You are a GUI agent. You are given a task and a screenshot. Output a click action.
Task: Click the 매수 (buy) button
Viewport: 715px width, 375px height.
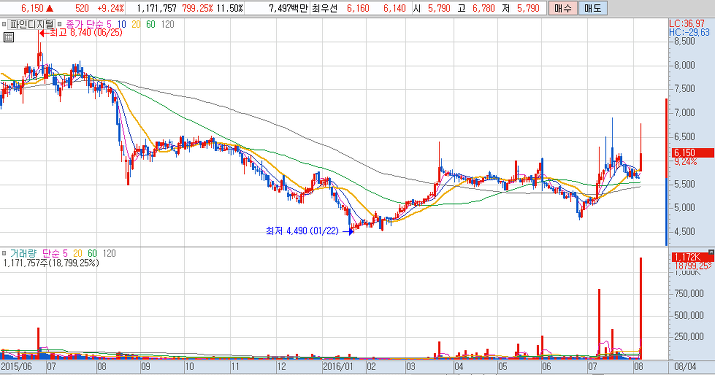(562, 8)
